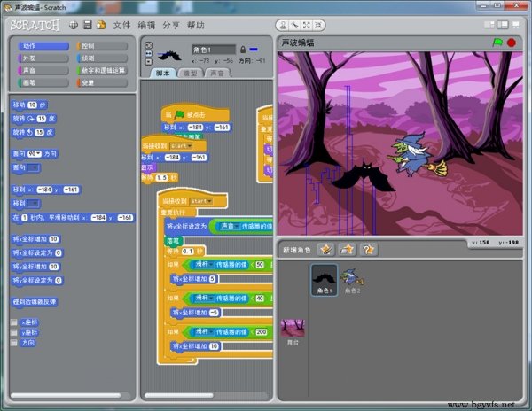Screen dimensions: 532x411
Task: Click the sprite name field 角色1
Action: pos(214,50)
